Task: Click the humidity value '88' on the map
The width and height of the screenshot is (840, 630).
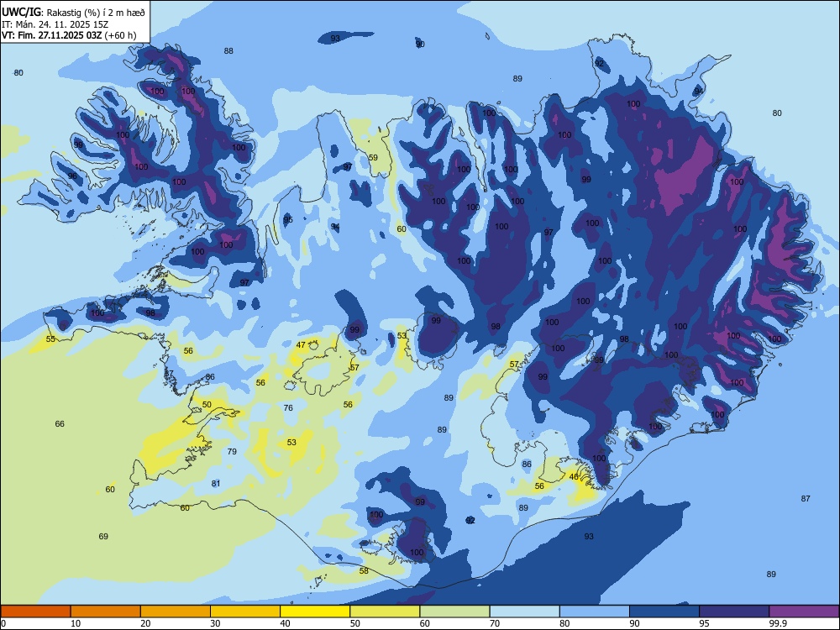Action: click(228, 51)
